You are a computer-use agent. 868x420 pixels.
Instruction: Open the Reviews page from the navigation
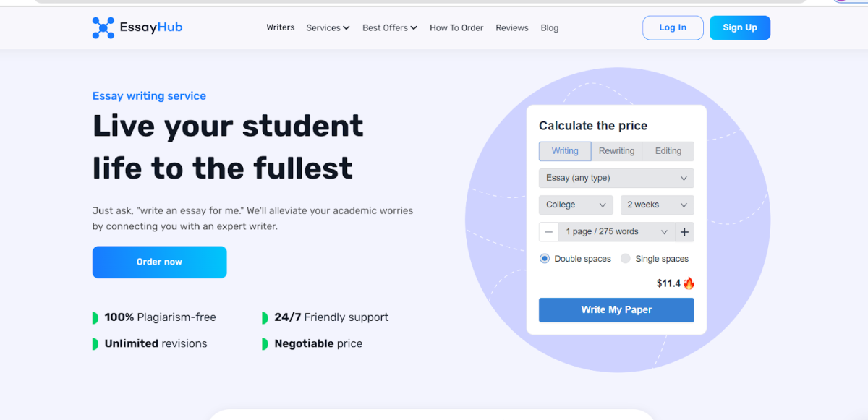pyautogui.click(x=511, y=27)
